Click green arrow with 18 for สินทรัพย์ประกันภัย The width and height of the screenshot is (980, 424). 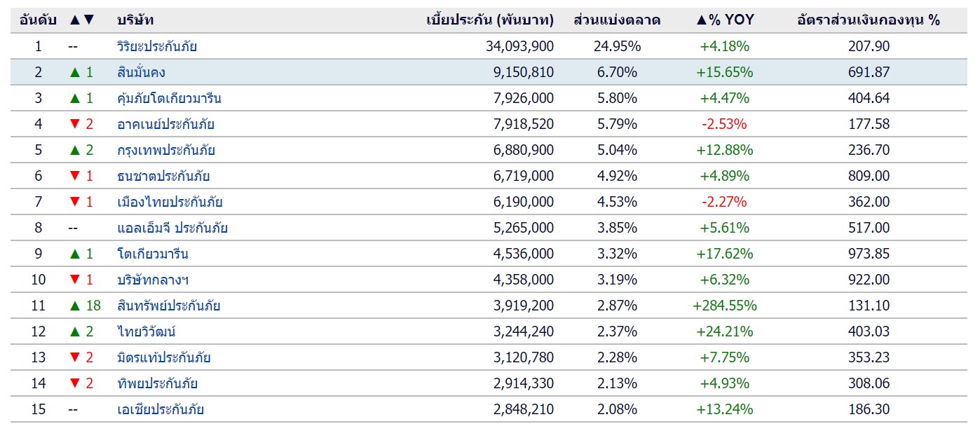(75, 306)
